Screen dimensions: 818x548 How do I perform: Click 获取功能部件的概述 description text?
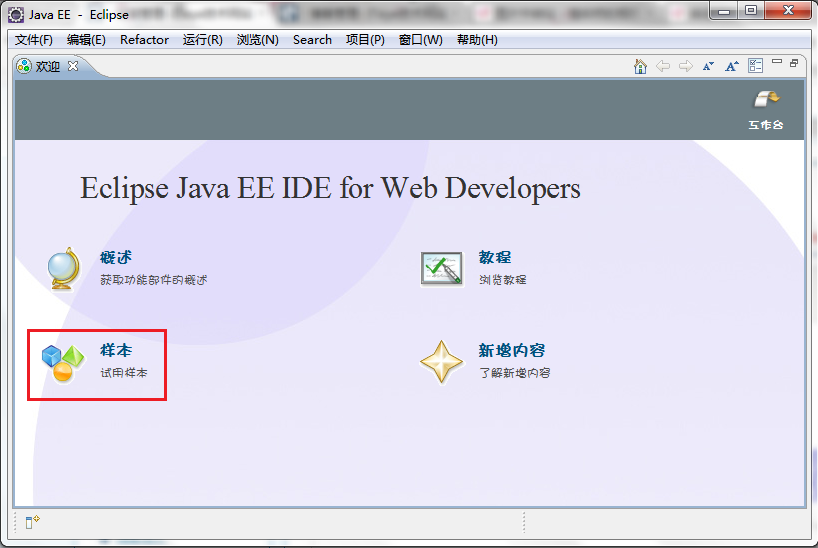point(153,280)
